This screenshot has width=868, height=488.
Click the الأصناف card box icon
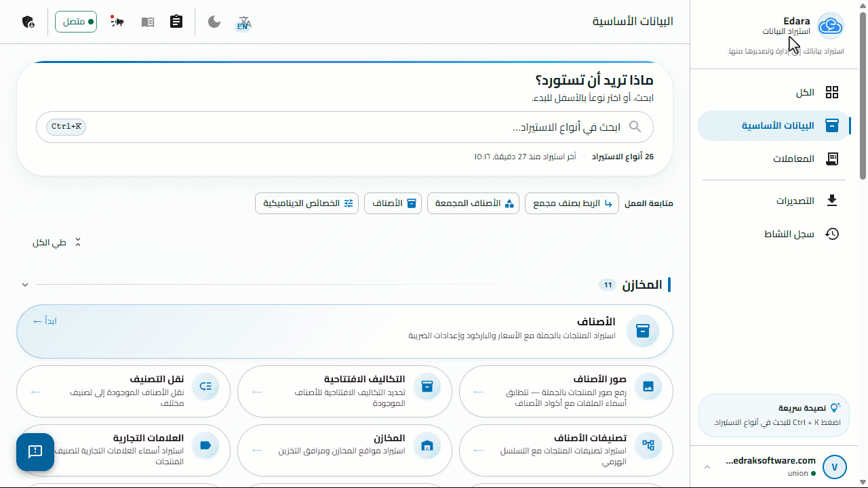click(x=643, y=331)
